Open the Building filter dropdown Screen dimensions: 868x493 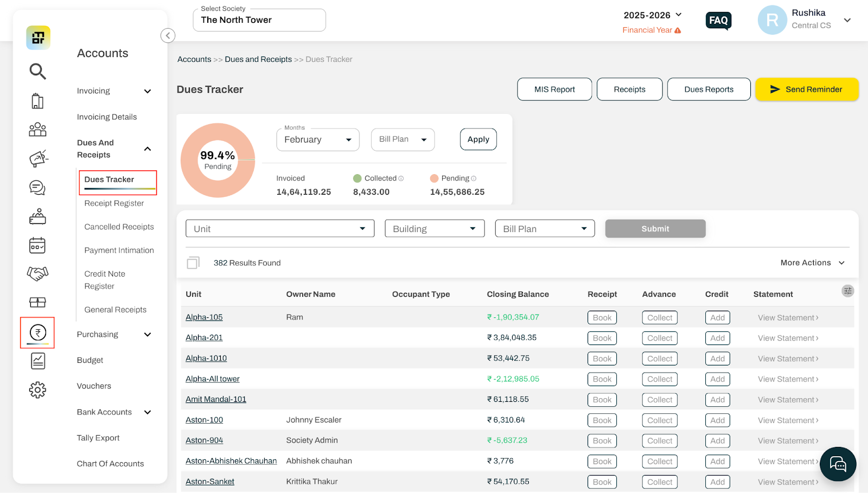pyautogui.click(x=435, y=228)
